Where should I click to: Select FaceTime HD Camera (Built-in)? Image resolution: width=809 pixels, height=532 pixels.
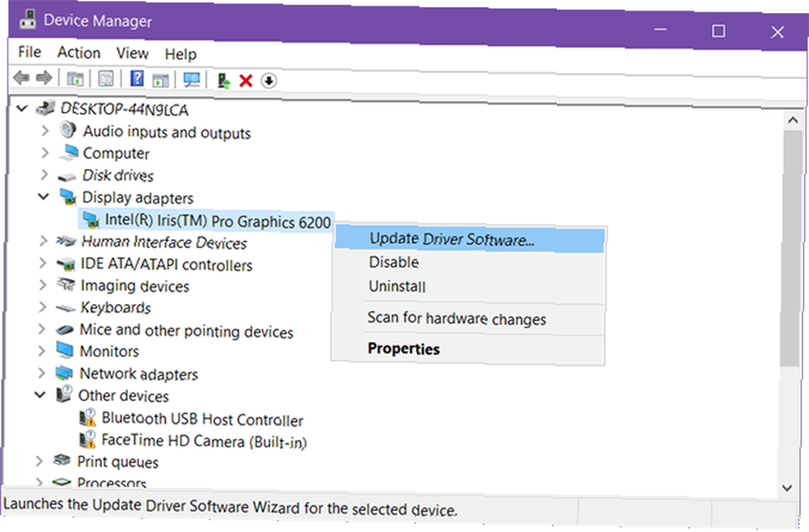click(204, 441)
